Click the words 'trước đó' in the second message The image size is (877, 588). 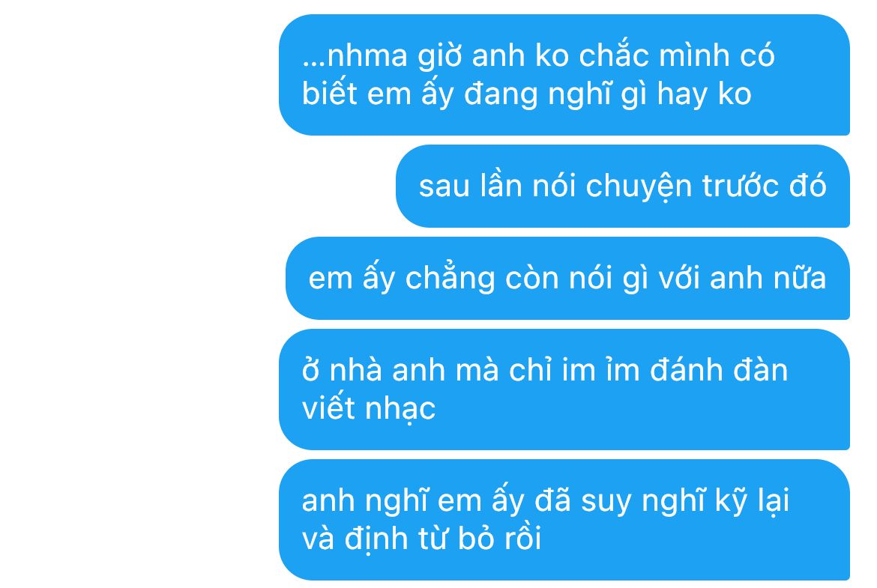click(x=764, y=185)
